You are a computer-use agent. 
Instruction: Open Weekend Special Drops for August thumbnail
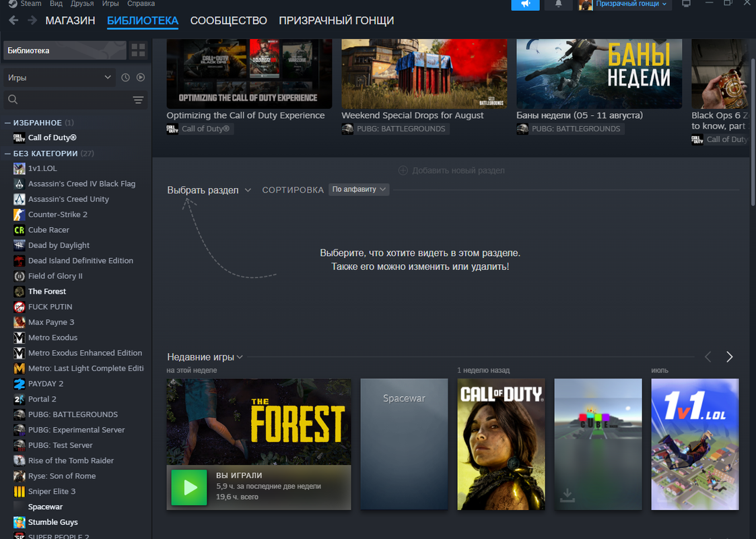424,74
